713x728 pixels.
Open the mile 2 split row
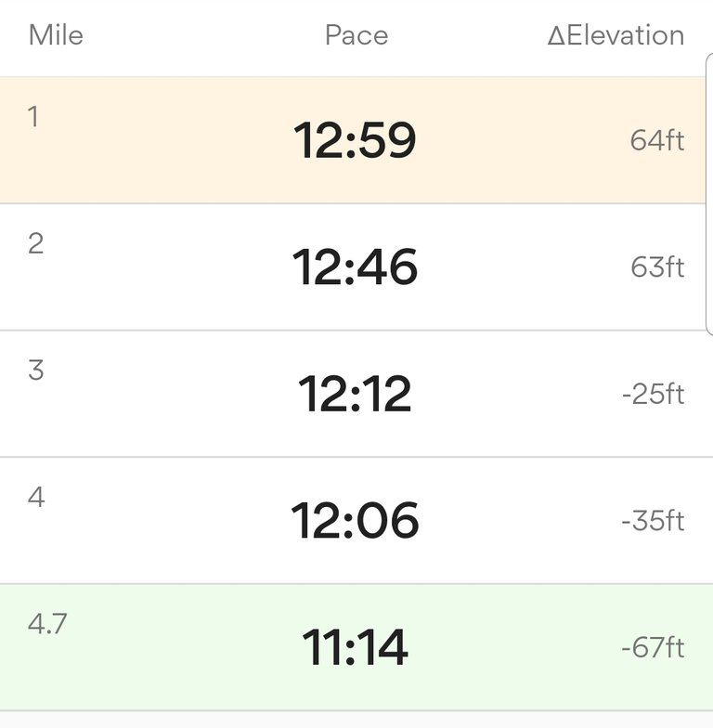click(353, 267)
